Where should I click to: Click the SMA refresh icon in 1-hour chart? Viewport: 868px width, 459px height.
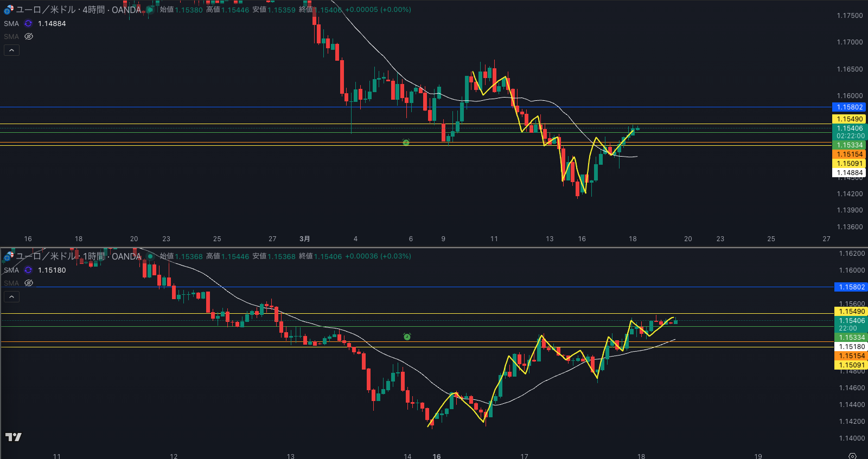click(28, 270)
